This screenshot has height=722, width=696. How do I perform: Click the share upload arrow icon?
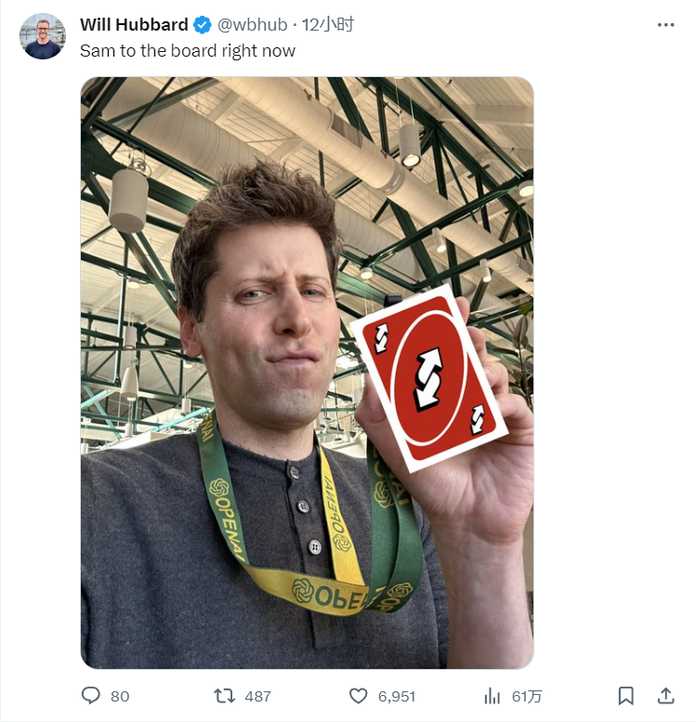(x=666, y=695)
